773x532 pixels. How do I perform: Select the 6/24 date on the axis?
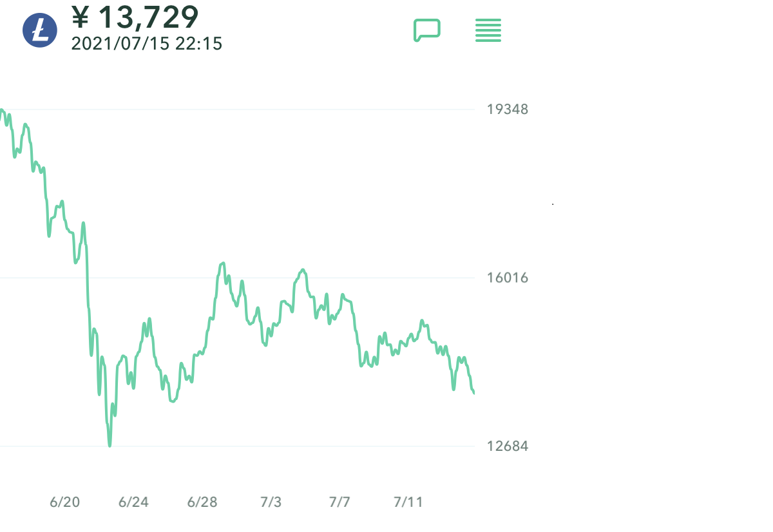[x=133, y=502]
